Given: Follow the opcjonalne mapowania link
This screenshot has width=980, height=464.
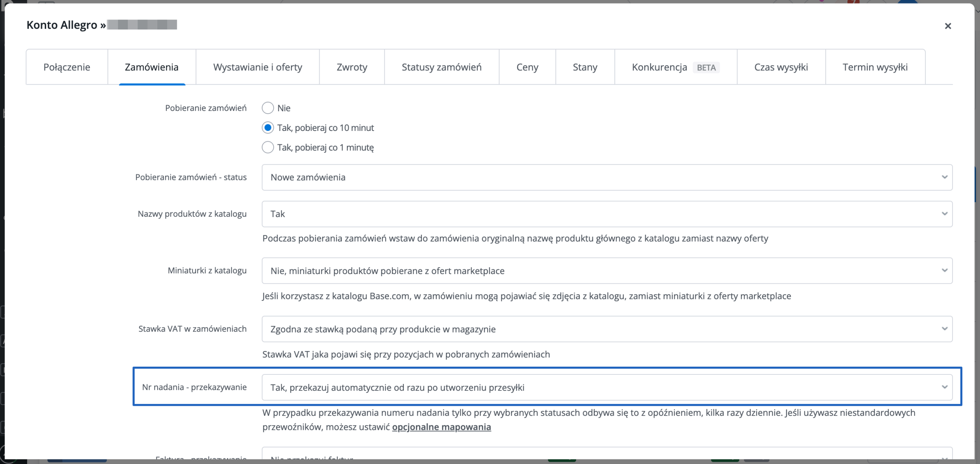Looking at the screenshot, I should (x=441, y=427).
